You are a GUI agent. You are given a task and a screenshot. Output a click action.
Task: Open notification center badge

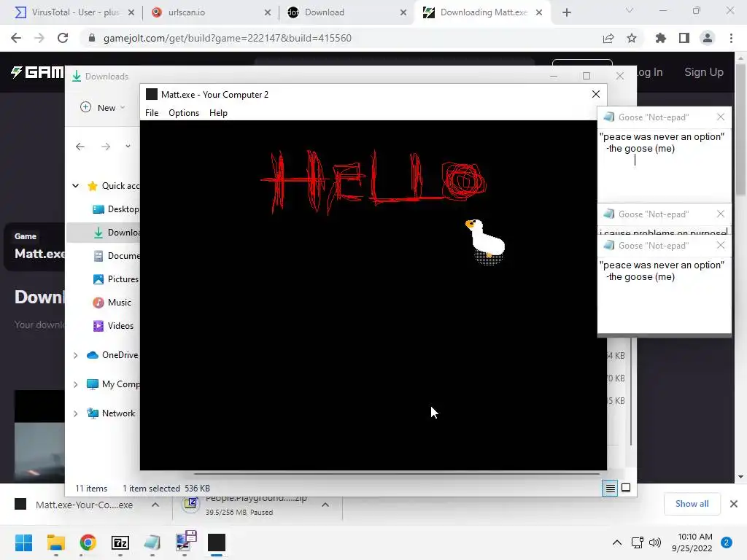[x=727, y=542]
